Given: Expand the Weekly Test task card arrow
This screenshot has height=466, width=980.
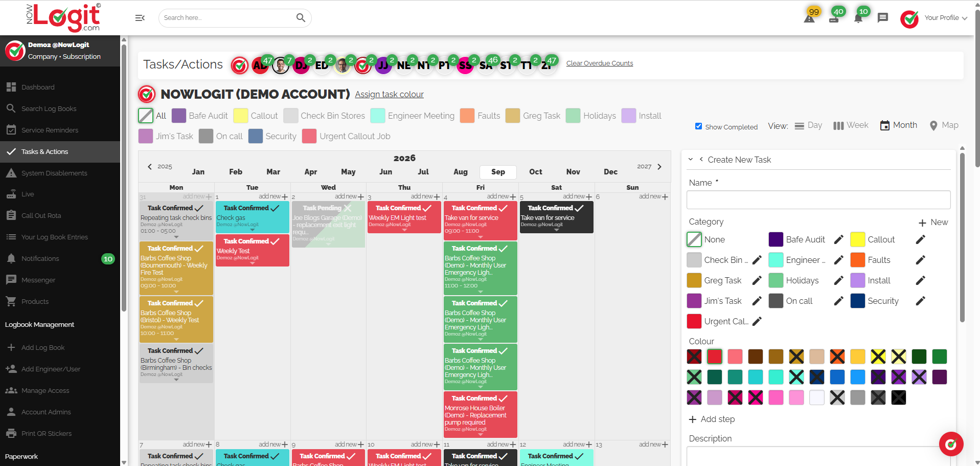Looking at the screenshot, I should click(x=253, y=263).
